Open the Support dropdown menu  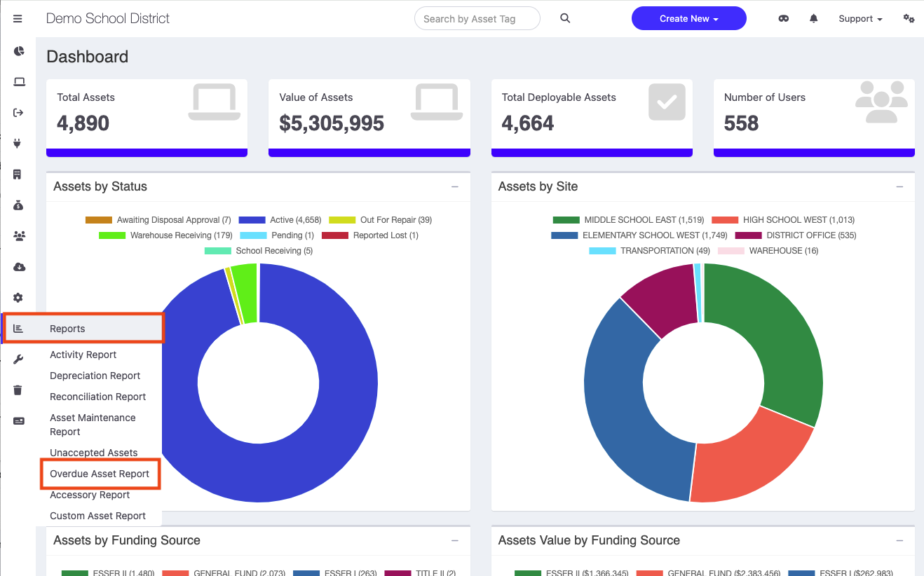(x=860, y=19)
